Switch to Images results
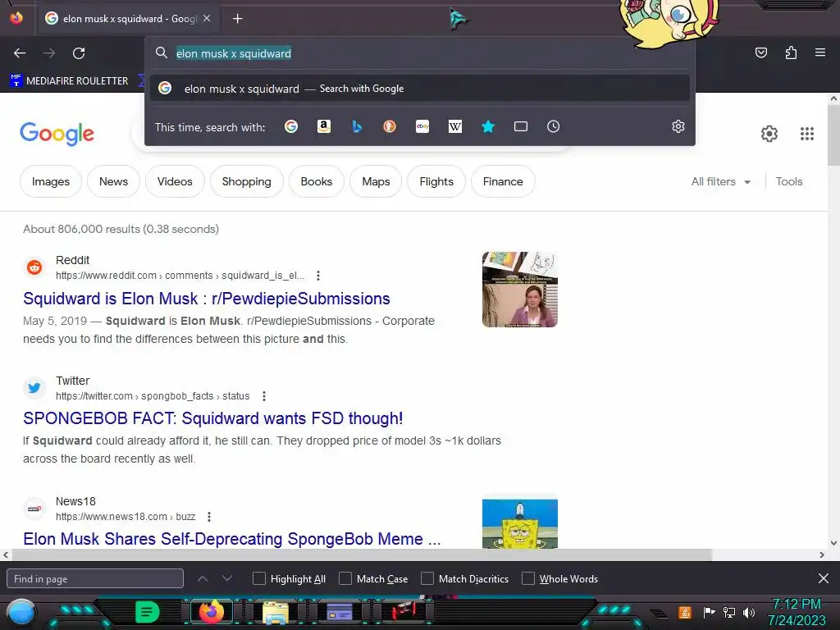The image size is (840, 630). [x=51, y=181]
